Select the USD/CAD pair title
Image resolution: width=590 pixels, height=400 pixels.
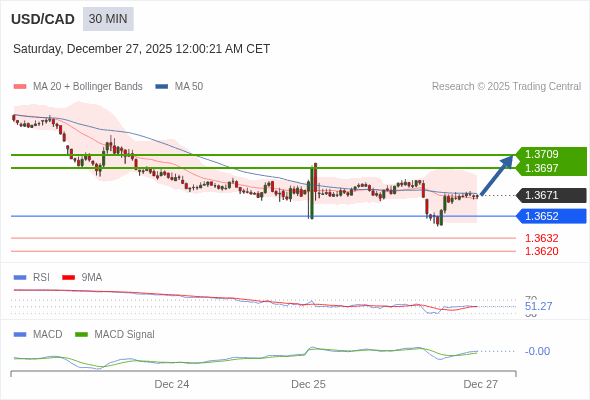43,19
